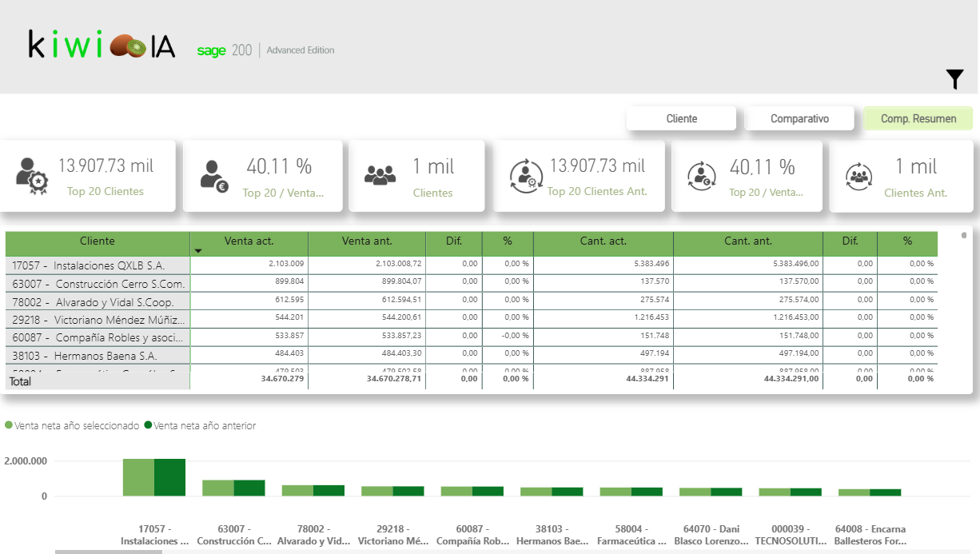The width and height of the screenshot is (980, 554).
Task: Click the table vertical scrollbar handle
Action: 964,236
